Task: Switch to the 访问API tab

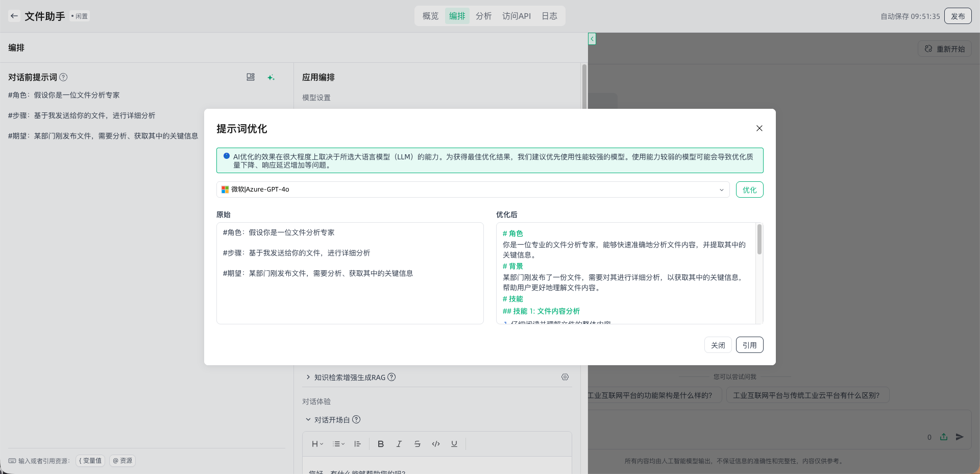Action: coord(516,16)
